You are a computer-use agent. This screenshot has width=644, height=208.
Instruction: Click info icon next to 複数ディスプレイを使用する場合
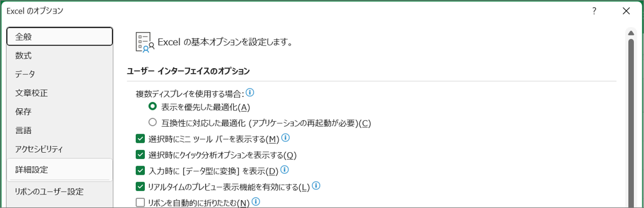click(250, 94)
